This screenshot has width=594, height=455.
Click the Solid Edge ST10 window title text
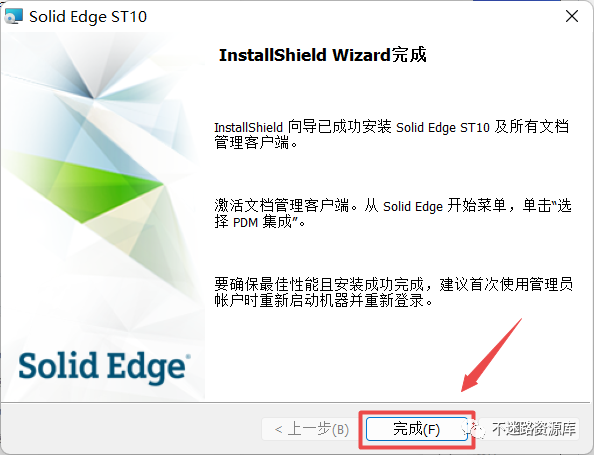pos(88,16)
